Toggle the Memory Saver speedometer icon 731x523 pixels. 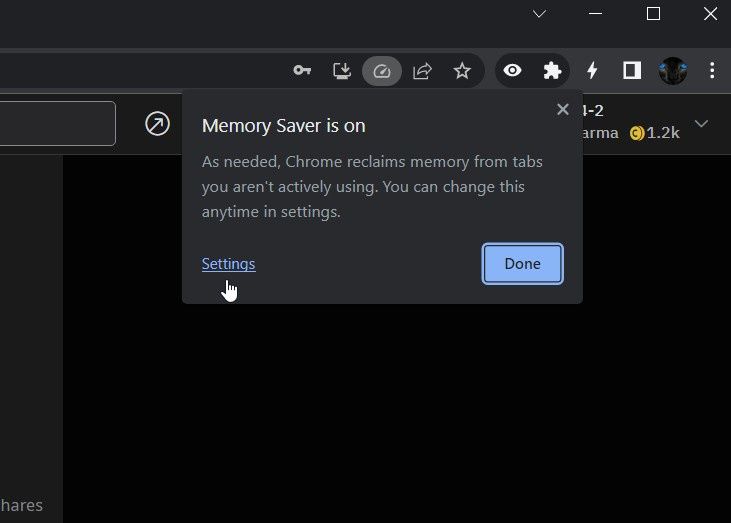click(382, 71)
